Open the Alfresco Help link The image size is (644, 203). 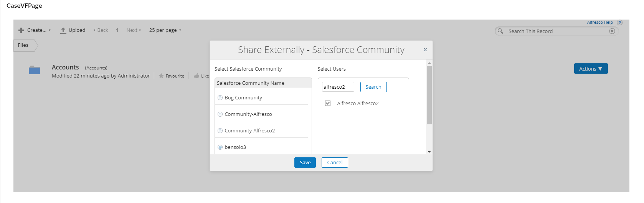point(600,22)
